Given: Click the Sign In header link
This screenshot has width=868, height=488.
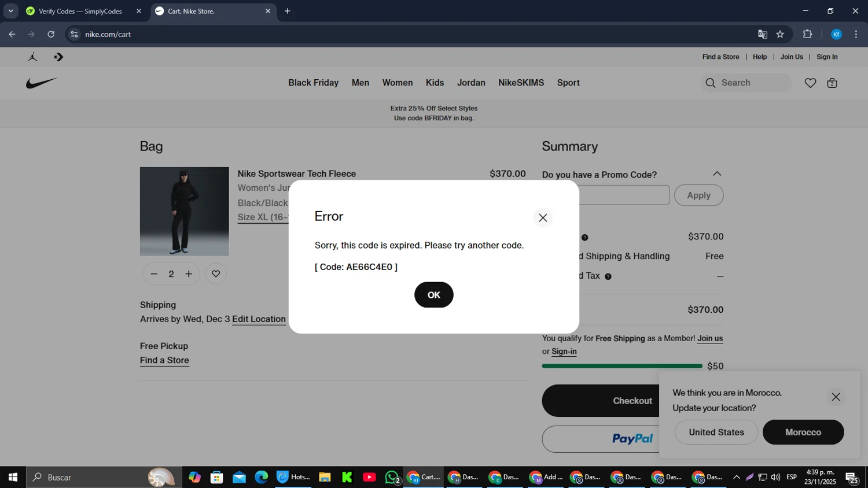Looking at the screenshot, I should coord(827,57).
